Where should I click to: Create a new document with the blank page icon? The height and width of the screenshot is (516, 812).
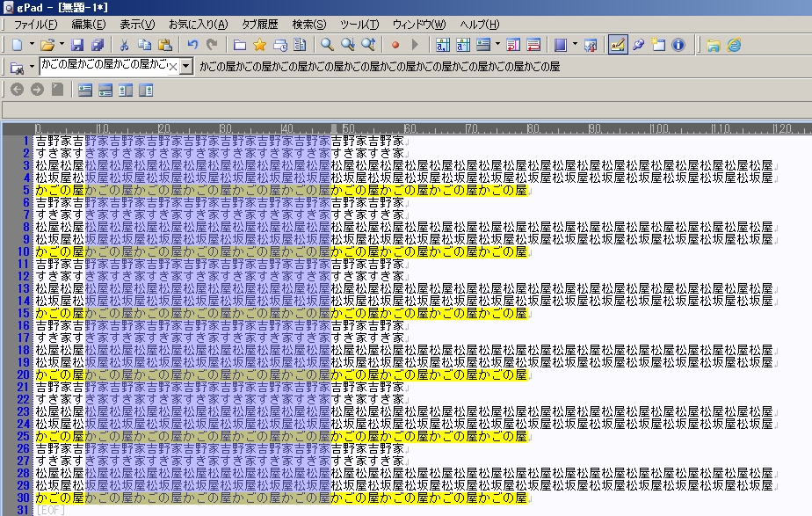click(17, 45)
